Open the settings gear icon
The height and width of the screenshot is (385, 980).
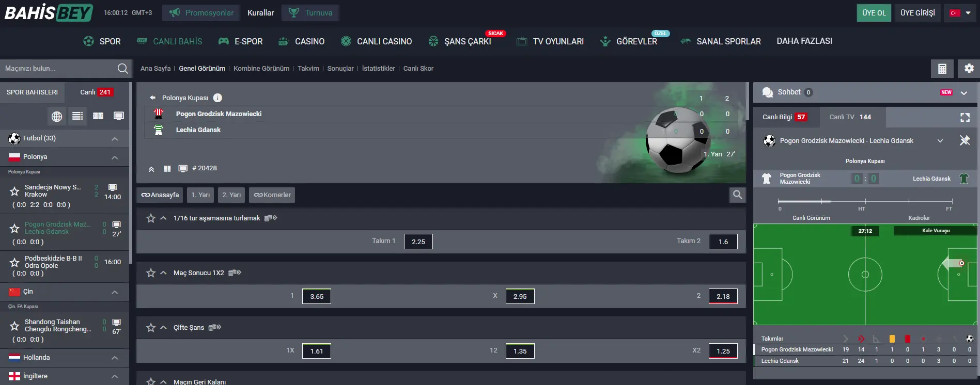(x=969, y=69)
